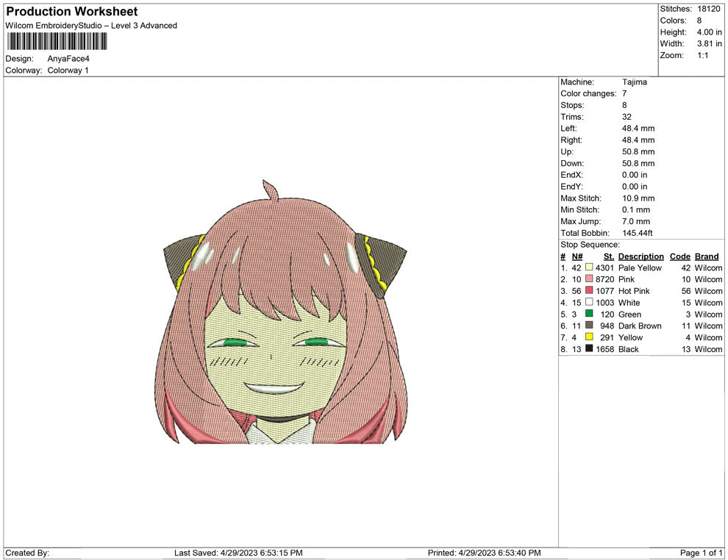Click the 'Page 1 of 1' indicator
Image resolution: width=728 pixels, height=560 pixels.
(x=701, y=553)
